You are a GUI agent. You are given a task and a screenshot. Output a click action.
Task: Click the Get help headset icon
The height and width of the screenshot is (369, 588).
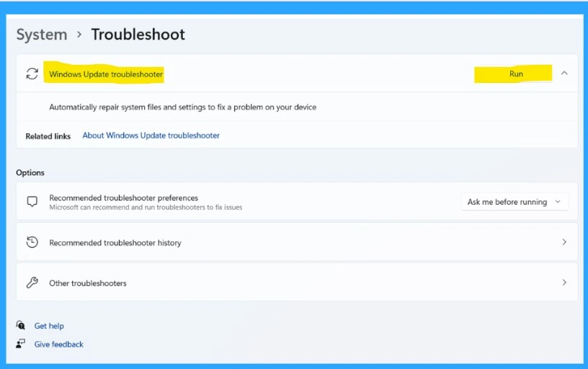(x=21, y=325)
